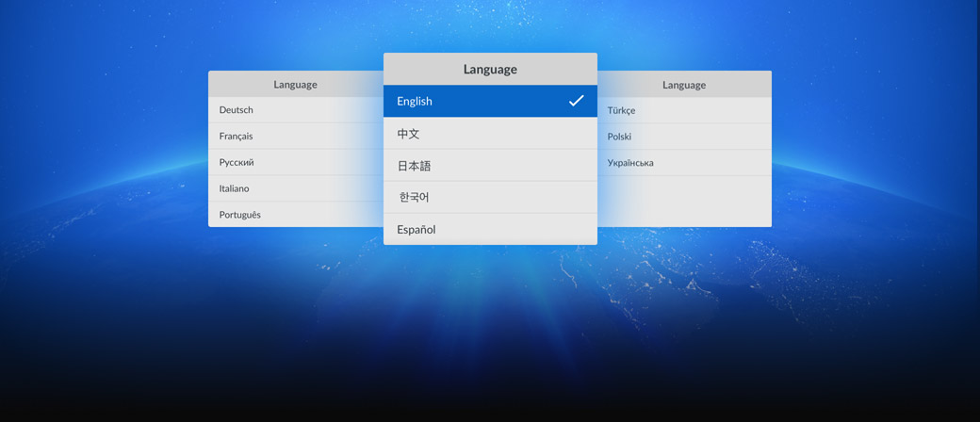The width and height of the screenshot is (980, 422).
Task: Click the right panel Language header
Action: tap(684, 85)
